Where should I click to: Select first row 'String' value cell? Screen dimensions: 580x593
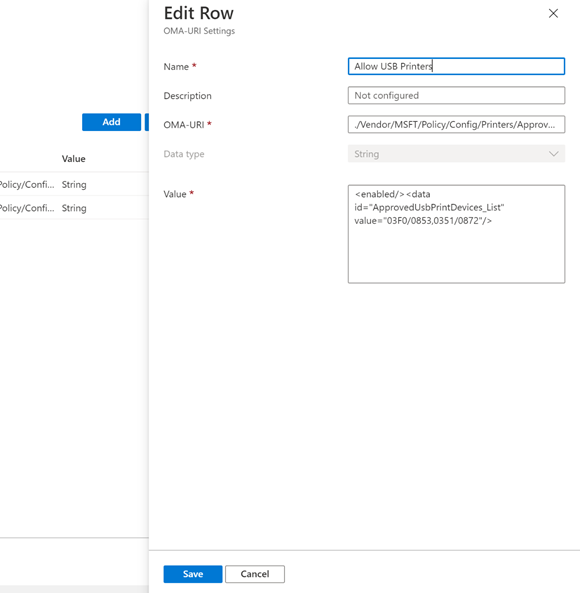point(74,185)
